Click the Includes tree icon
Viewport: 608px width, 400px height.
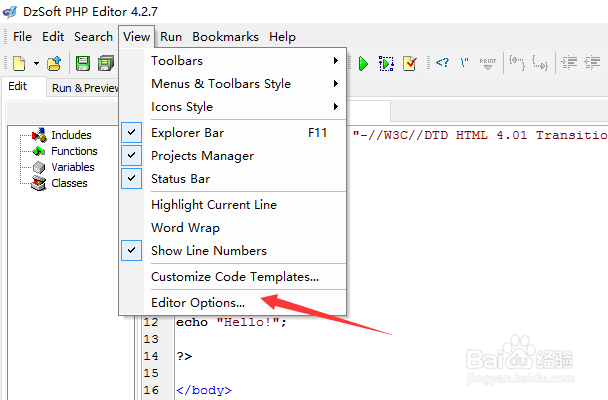[39, 135]
